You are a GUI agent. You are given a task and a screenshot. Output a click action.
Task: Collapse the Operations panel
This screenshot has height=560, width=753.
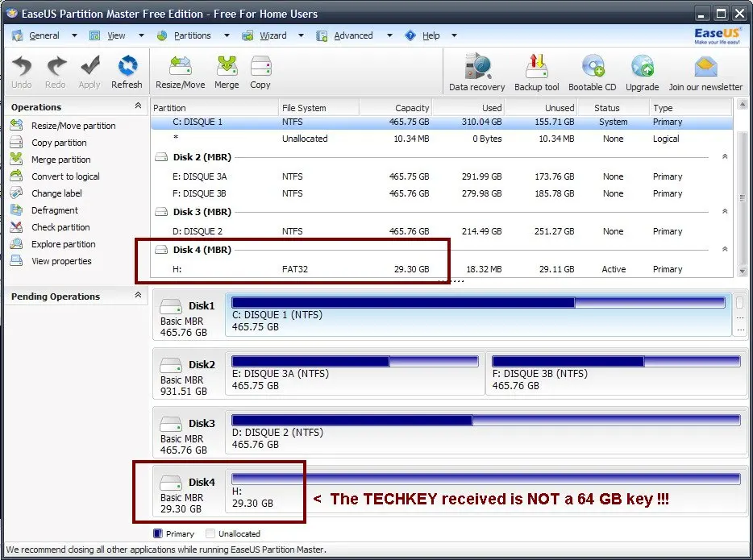(x=139, y=106)
